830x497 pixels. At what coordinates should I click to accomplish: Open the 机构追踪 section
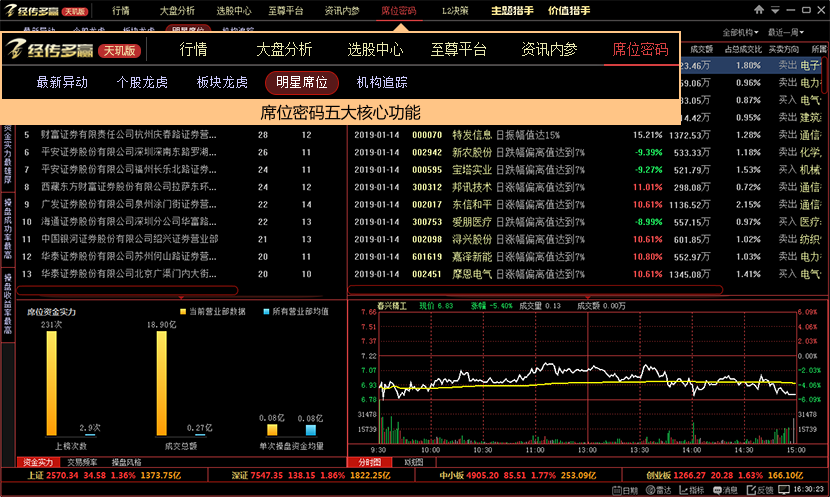pyautogui.click(x=381, y=82)
